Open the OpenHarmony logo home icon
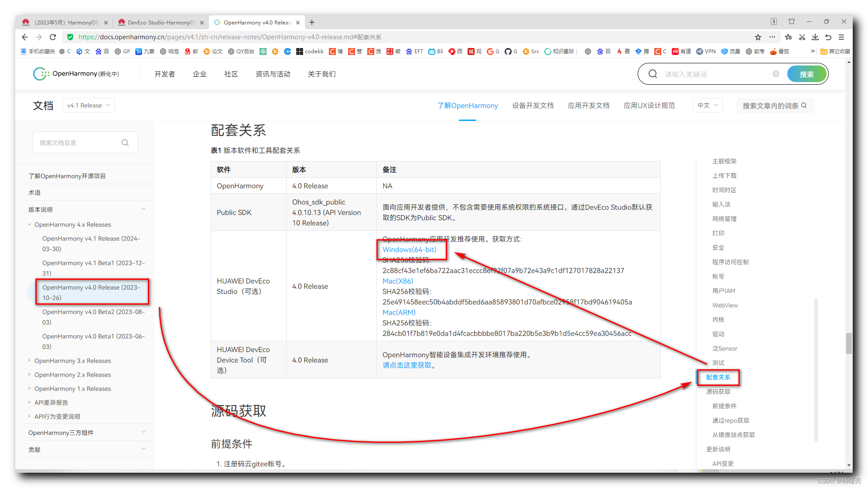 40,74
